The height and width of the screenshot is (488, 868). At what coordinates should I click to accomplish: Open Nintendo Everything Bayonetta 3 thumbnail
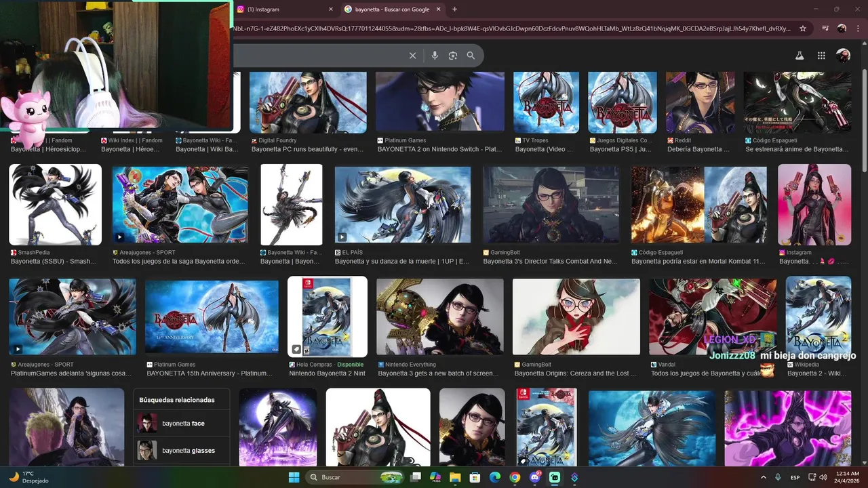click(x=440, y=317)
